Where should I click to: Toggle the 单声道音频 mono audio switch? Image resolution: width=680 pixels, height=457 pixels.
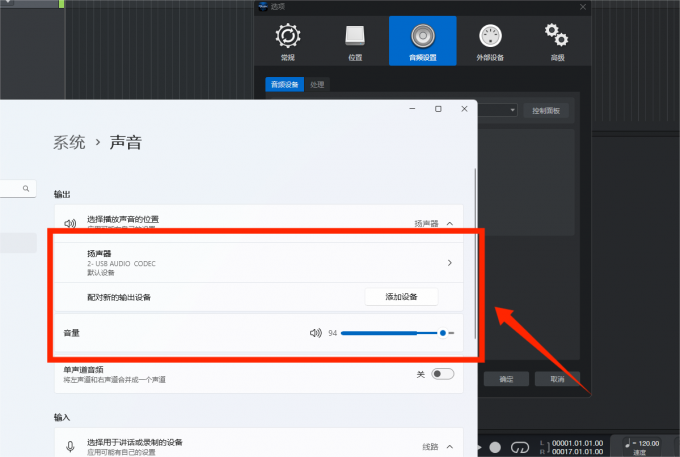point(442,374)
